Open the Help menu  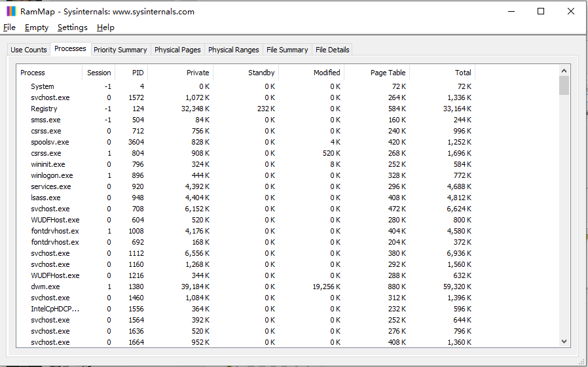tap(105, 27)
